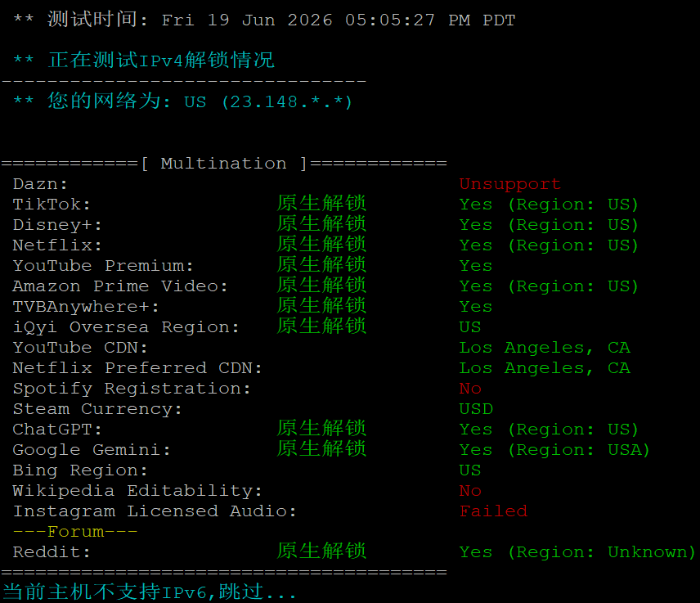This screenshot has height=603, width=700.
Task: Select the 'Dazn:' label
Action: pos(40,184)
